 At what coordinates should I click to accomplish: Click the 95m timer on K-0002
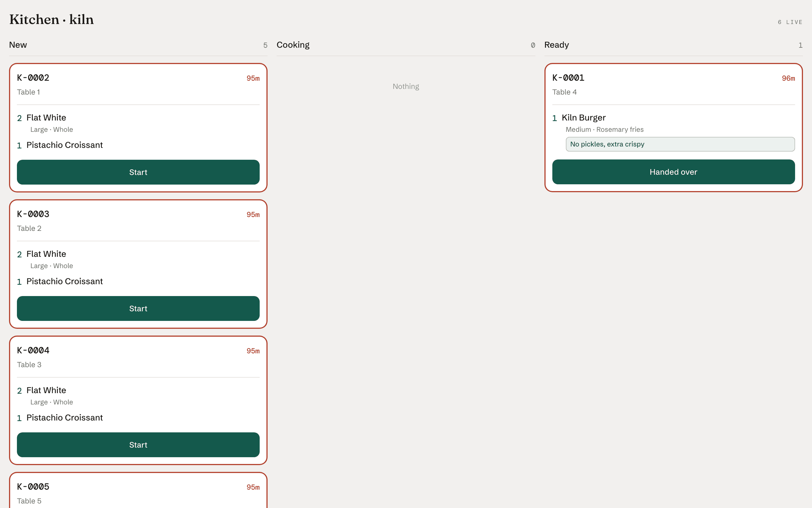253,78
